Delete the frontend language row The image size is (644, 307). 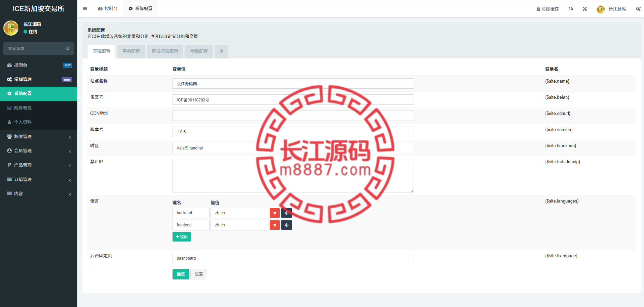pyautogui.click(x=275, y=225)
